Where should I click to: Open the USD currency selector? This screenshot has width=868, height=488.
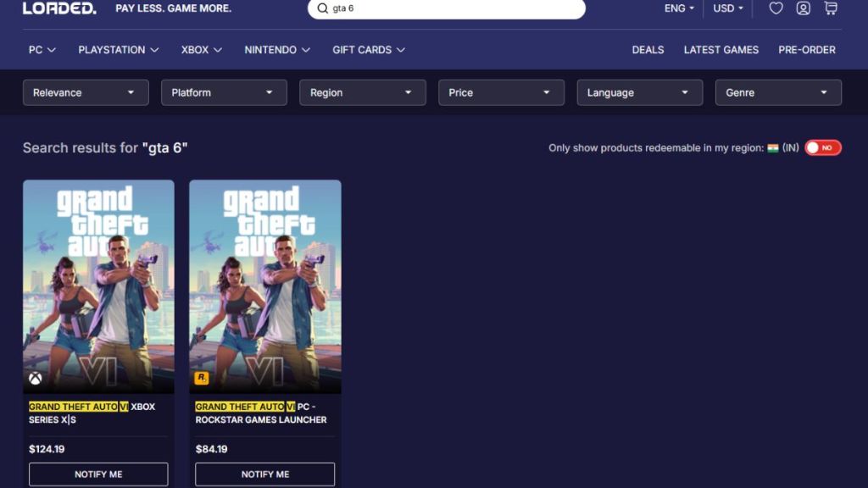click(x=727, y=8)
